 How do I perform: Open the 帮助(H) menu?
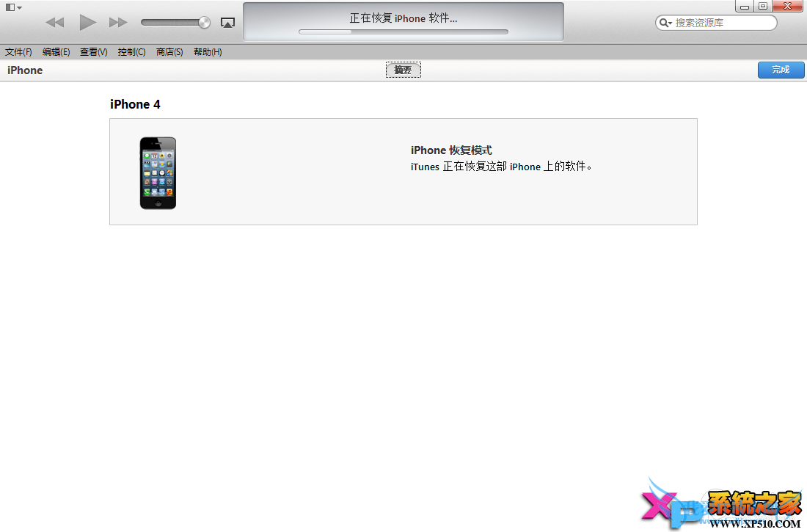(208, 52)
